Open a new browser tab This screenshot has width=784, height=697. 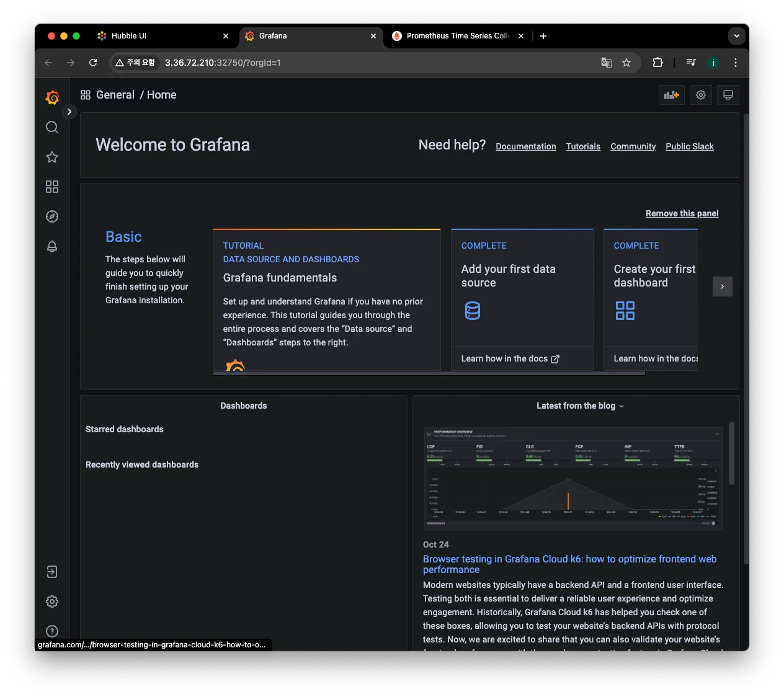[543, 36]
